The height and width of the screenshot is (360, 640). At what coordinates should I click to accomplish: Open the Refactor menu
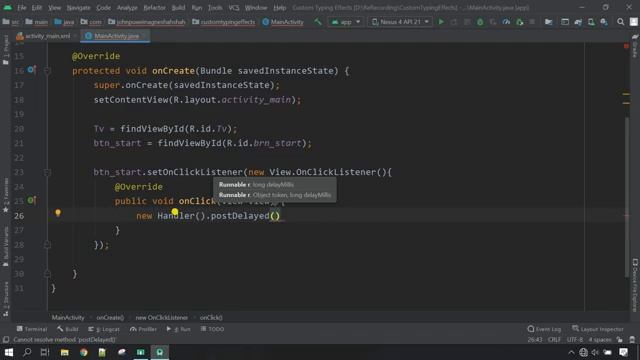click(x=154, y=7)
